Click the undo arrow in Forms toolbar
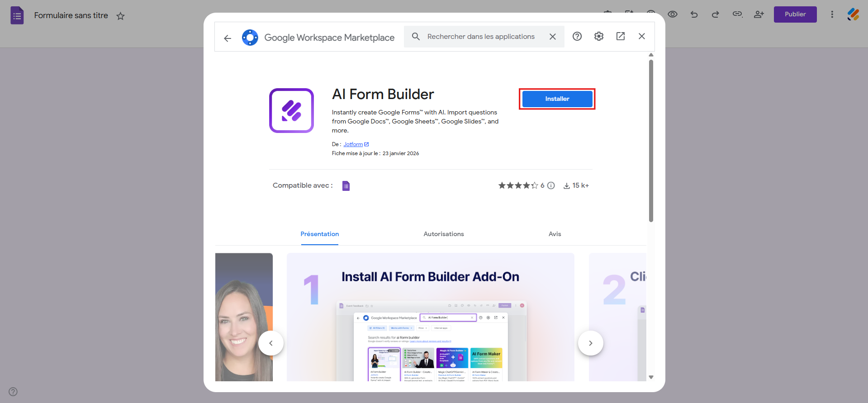The height and width of the screenshot is (403, 868). pyautogui.click(x=694, y=14)
